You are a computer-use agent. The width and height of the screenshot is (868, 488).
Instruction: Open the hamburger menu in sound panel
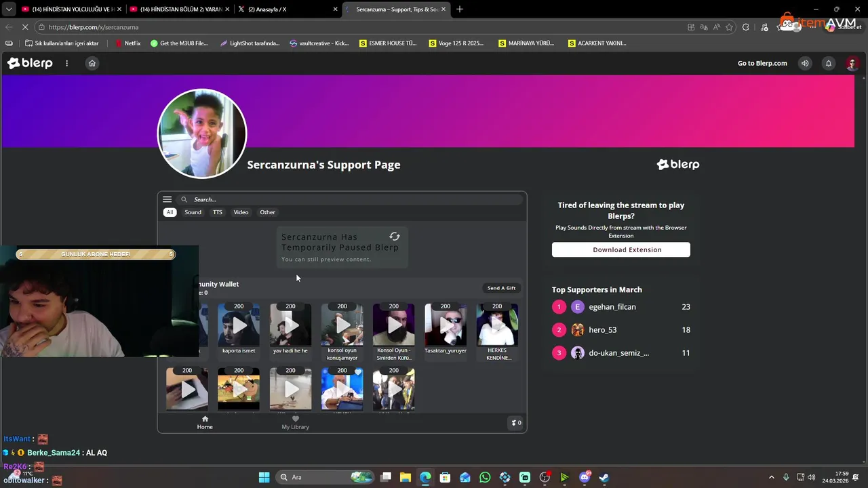tap(167, 199)
